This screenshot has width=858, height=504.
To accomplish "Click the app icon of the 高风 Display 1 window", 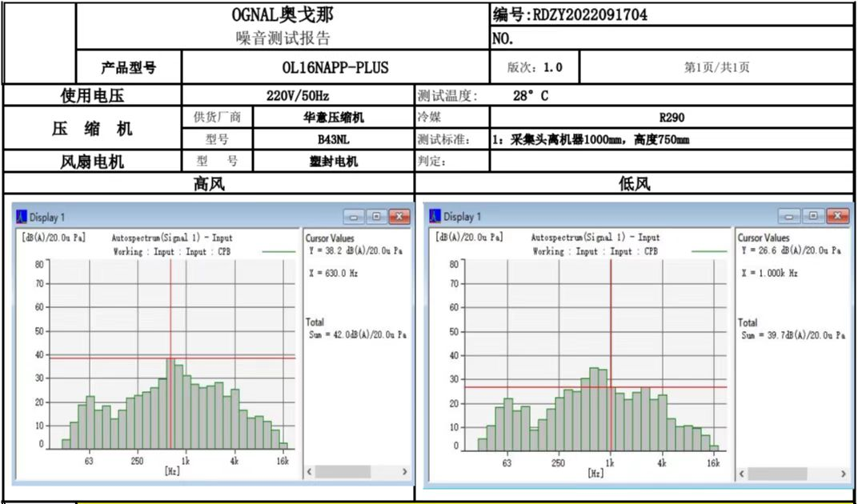I will [22, 218].
